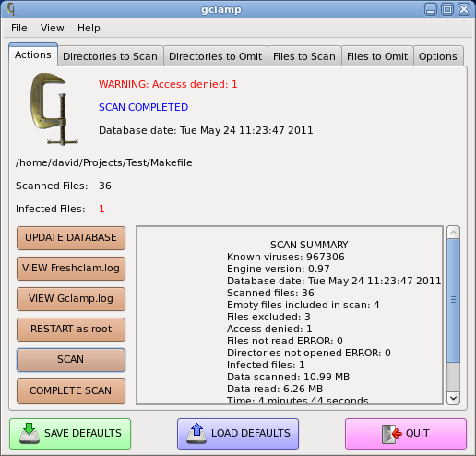Click 'Data read: 6.26 MB' line
The image size is (476, 456).
(275, 389)
